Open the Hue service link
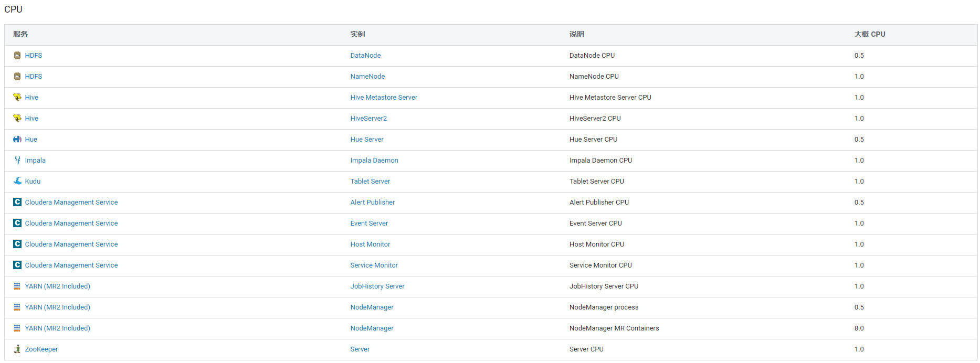This screenshot has width=980, height=363. (x=31, y=140)
